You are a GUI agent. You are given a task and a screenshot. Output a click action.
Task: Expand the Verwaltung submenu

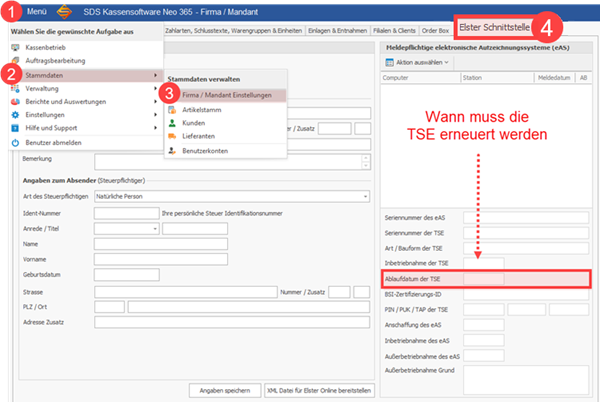click(x=82, y=88)
